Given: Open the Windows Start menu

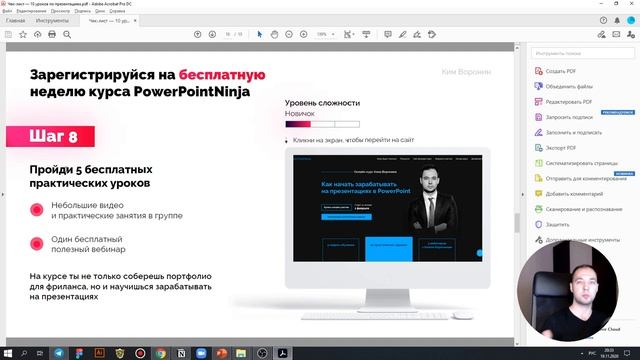Looking at the screenshot, I should click(x=8, y=353).
